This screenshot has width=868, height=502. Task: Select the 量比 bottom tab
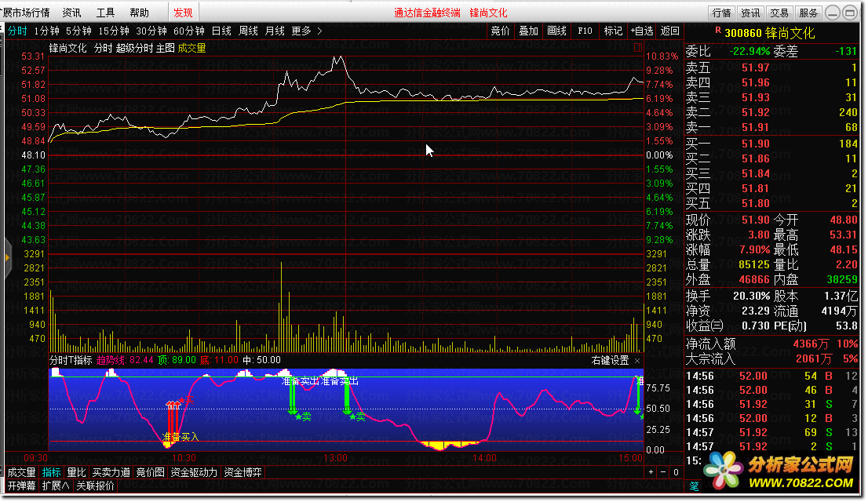click(x=76, y=472)
